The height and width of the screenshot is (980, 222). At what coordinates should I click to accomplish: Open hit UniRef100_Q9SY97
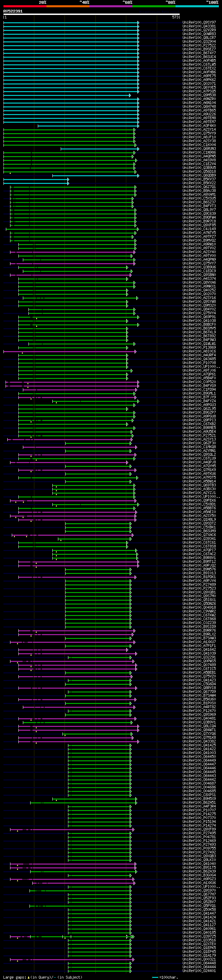coord(199,23)
